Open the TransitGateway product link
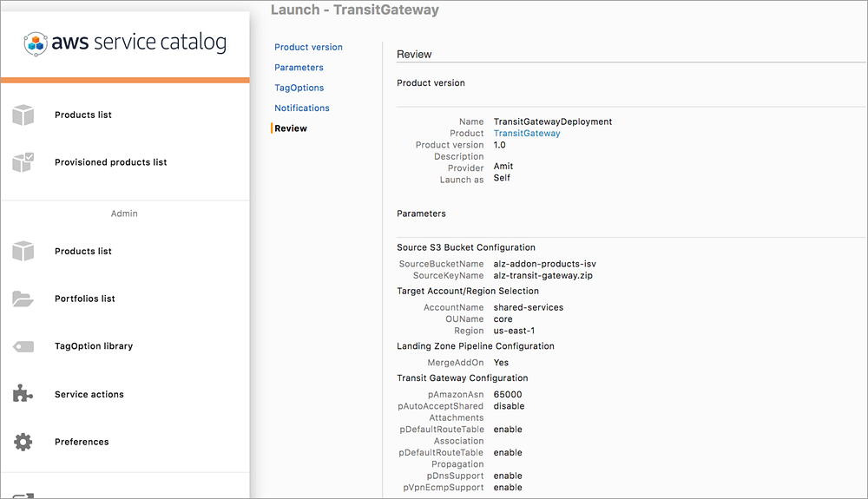 click(527, 134)
